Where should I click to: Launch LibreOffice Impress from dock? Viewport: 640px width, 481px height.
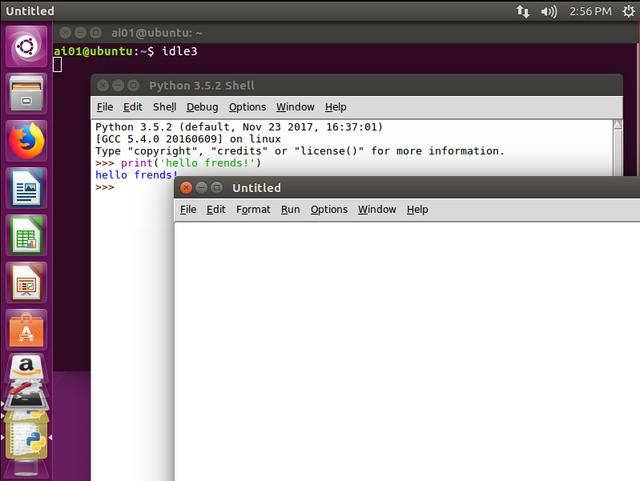coord(27,283)
